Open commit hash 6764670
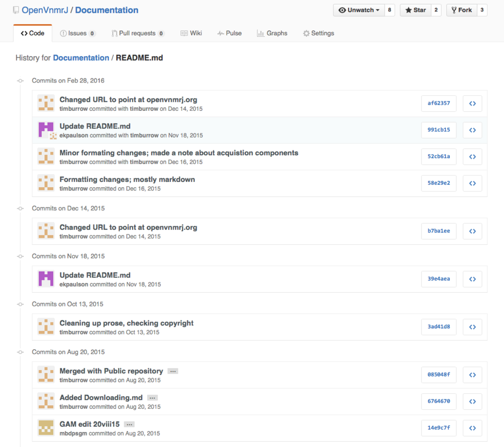 click(439, 401)
